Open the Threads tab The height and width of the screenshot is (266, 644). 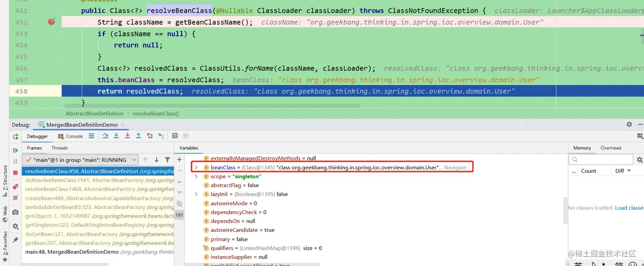click(60, 148)
